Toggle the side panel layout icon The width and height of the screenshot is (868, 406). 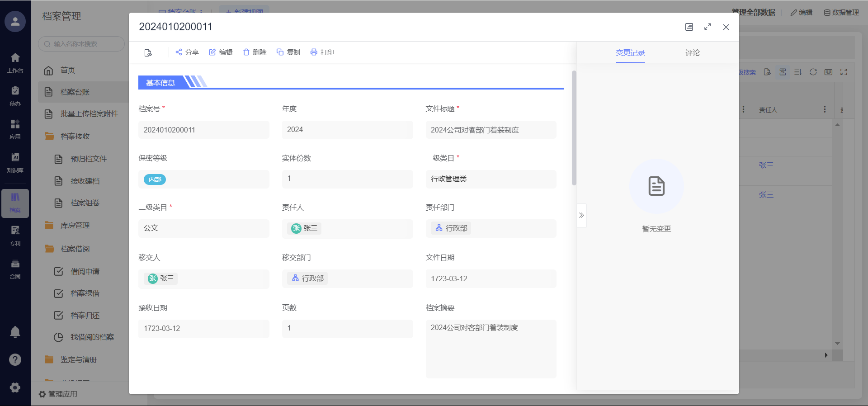[x=689, y=27]
